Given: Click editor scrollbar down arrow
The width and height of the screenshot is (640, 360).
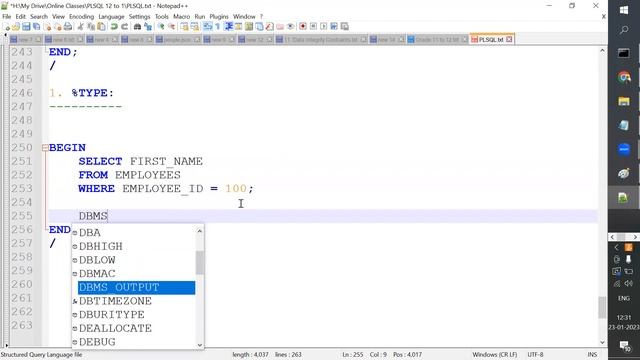Looking at the screenshot, I should [602, 343].
